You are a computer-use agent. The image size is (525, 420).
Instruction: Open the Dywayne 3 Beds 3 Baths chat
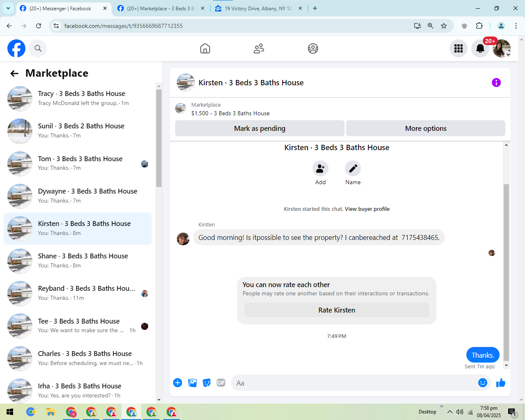[x=78, y=196]
